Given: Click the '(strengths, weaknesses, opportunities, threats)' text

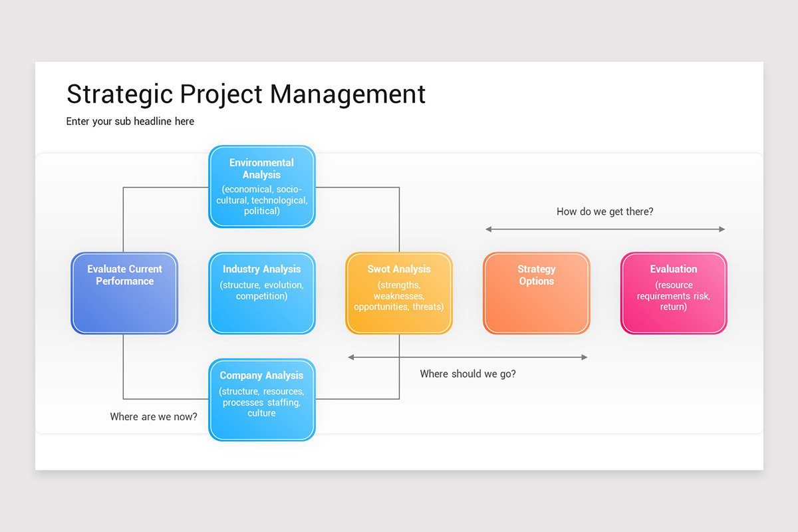Looking at the screenshot, I should (398, 297).
